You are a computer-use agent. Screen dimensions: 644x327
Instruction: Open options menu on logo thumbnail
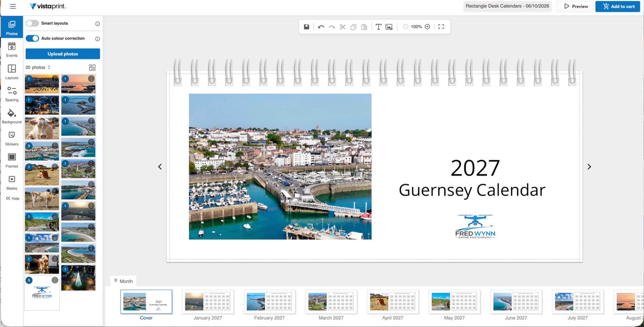point(55,280)
